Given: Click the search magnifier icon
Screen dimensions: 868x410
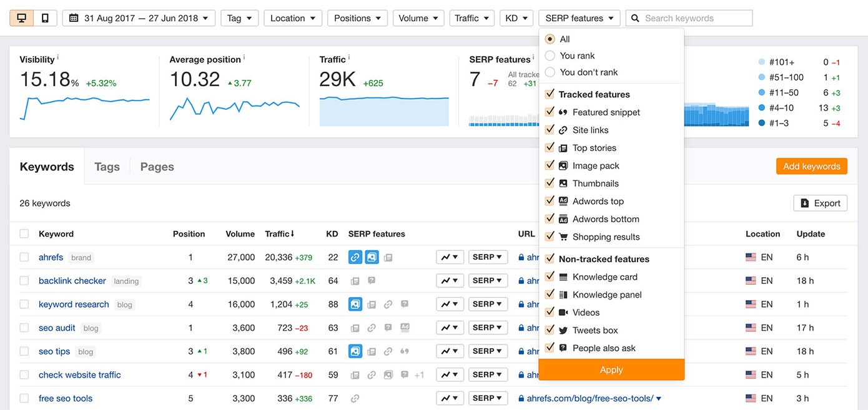Looking at the screenshot, I should (634, 17).
